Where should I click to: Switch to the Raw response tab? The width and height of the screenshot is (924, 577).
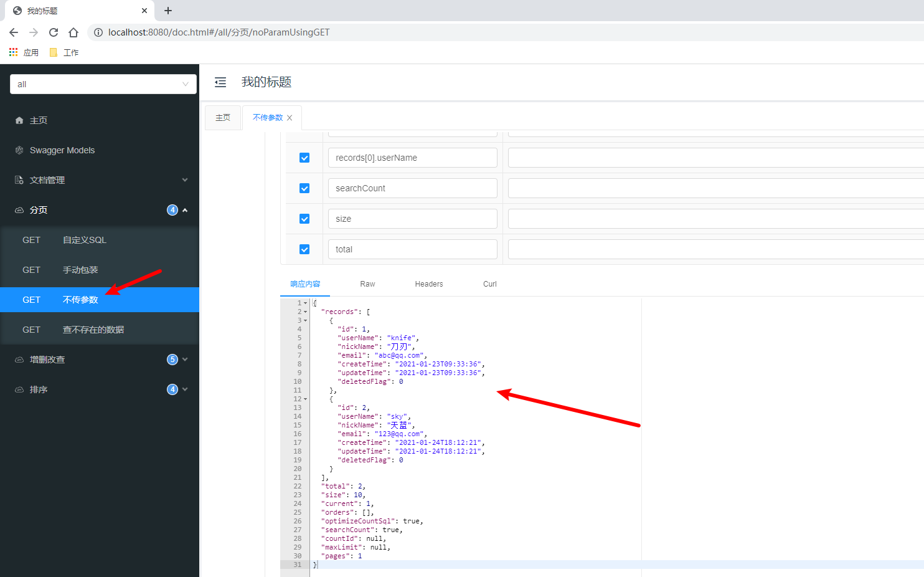tap(367, 284)
